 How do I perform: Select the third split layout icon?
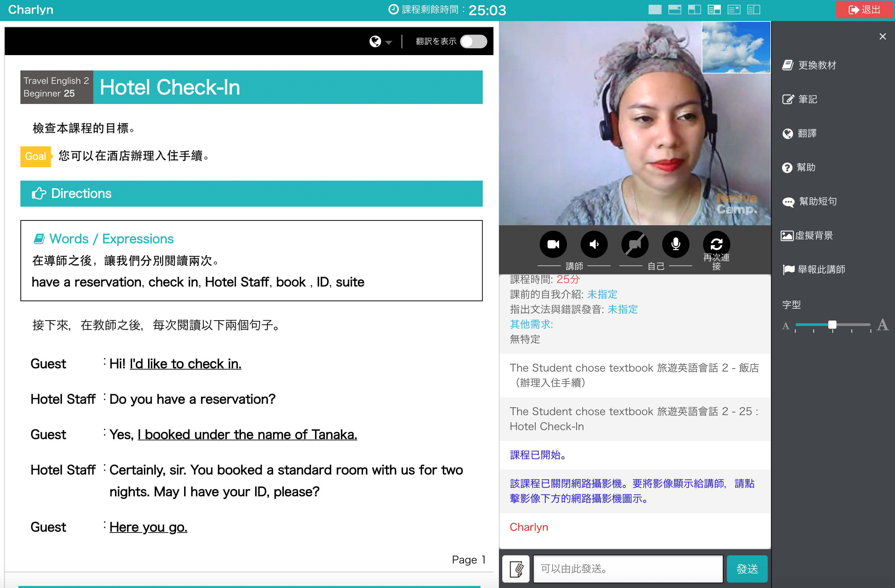(694, 10)
